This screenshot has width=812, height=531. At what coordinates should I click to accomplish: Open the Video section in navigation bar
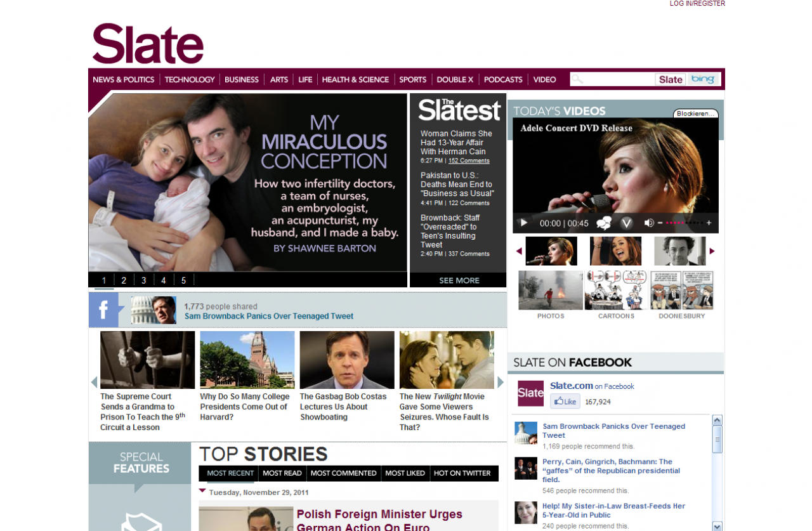click(x=544, y=79)
